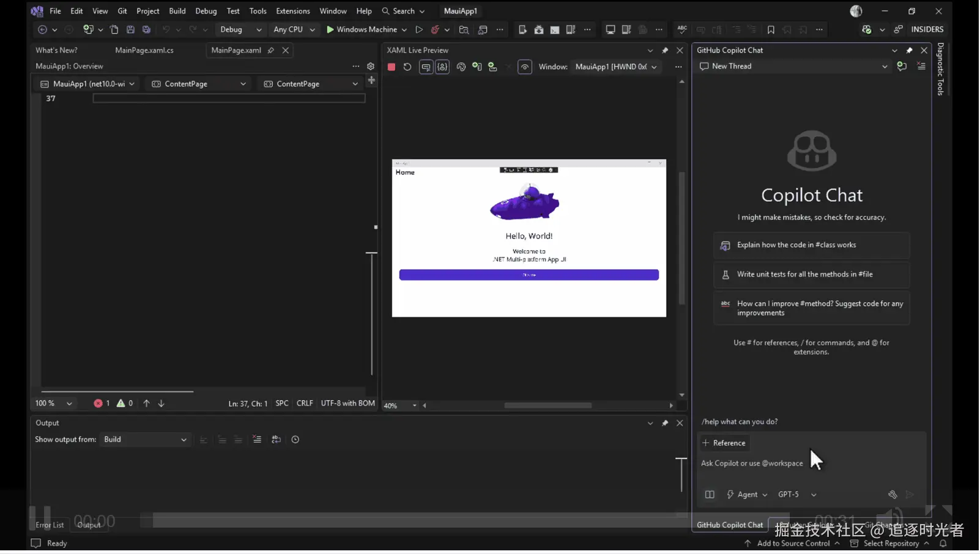The image size is (980, 554).
Task: Toggle pin on MainPage.xaml tab
Action: click(x=271, y=50)
